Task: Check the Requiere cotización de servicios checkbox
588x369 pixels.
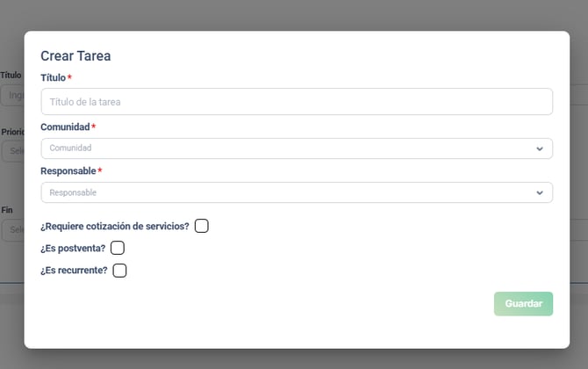Action: [x=201, y=226]
